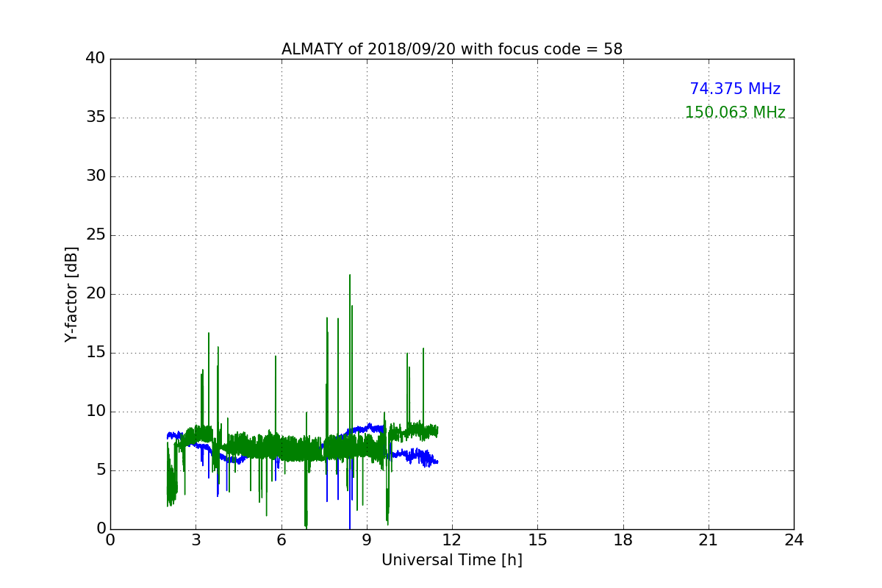
Task: Click the y-axis tick label '25'
Action: [x=96, y=235]
